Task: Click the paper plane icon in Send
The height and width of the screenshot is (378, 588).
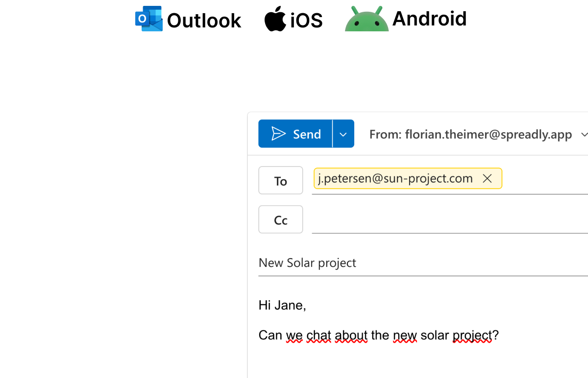Action: (x=278, y=134)
